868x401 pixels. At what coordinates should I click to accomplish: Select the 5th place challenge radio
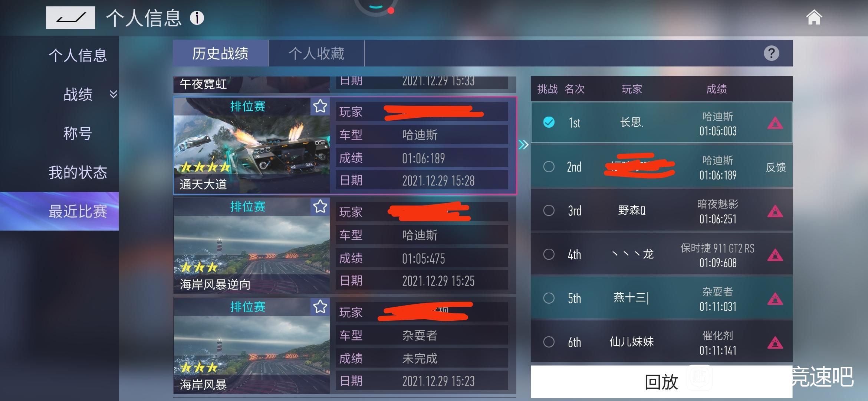point(549,298)
